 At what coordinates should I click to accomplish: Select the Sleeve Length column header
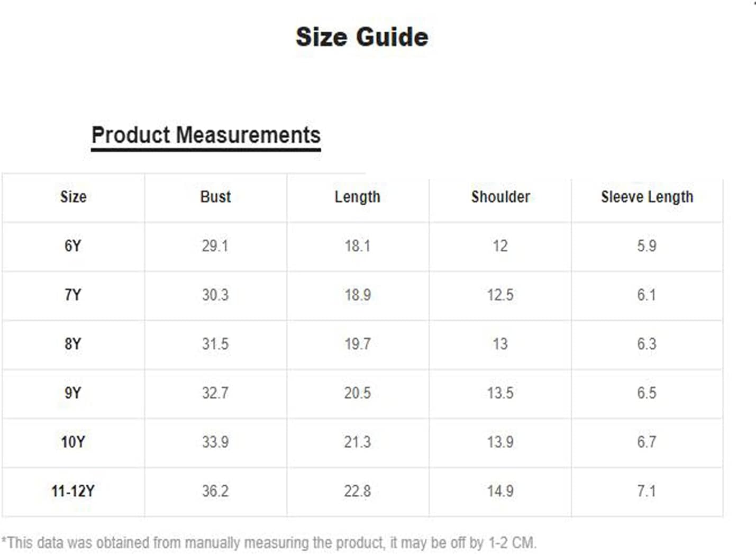(646, 197)
